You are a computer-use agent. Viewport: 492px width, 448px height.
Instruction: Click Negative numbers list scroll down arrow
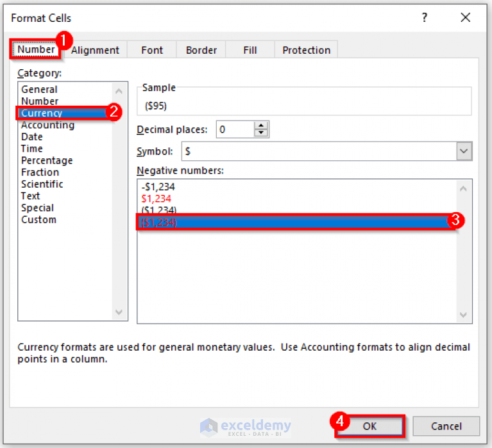tap(463, 315)
